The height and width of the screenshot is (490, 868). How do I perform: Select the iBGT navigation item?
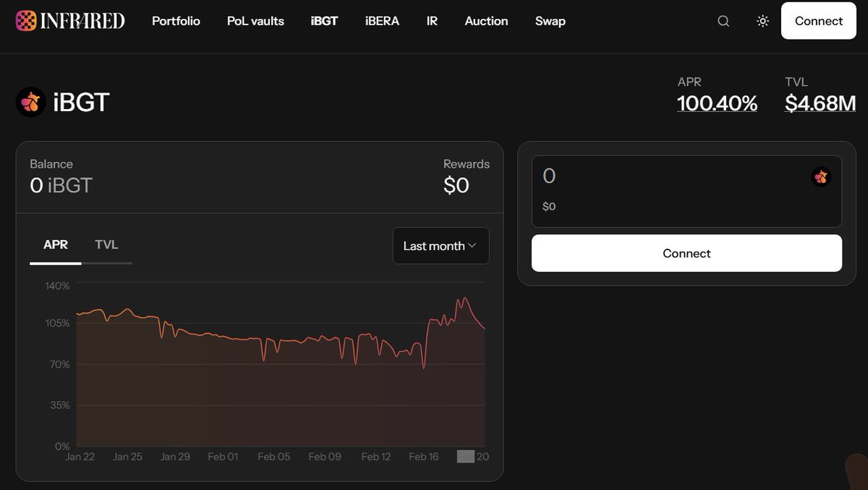324,21
